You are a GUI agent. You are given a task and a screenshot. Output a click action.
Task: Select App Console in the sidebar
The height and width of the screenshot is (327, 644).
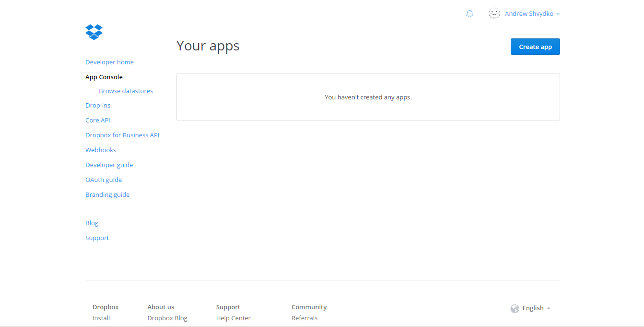[x=104, y=77]
